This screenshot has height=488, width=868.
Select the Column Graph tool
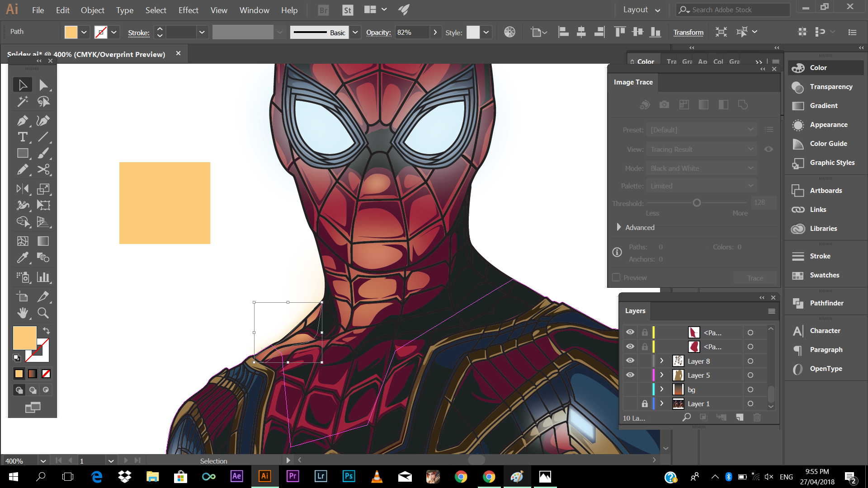tap(43, 277)
